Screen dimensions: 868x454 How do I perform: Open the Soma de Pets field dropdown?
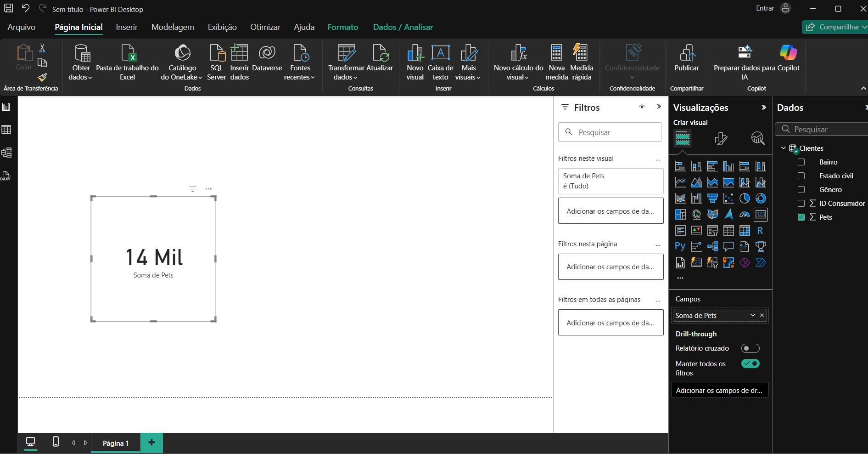click(752, 315)
